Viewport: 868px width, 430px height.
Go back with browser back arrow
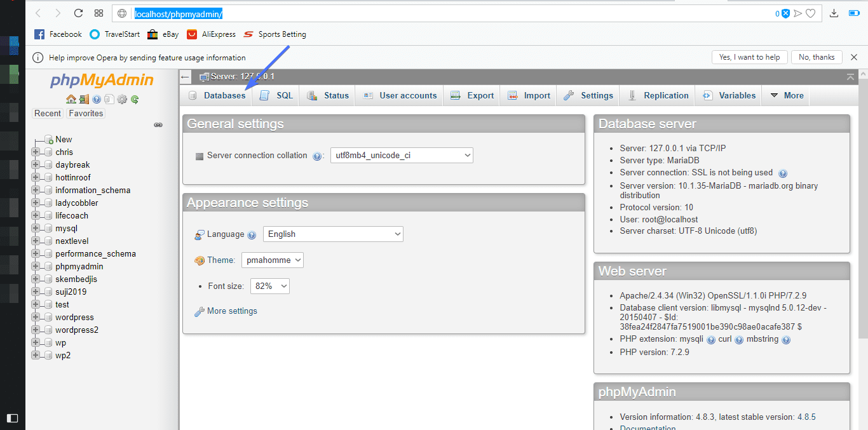click(x=38, y=13)
